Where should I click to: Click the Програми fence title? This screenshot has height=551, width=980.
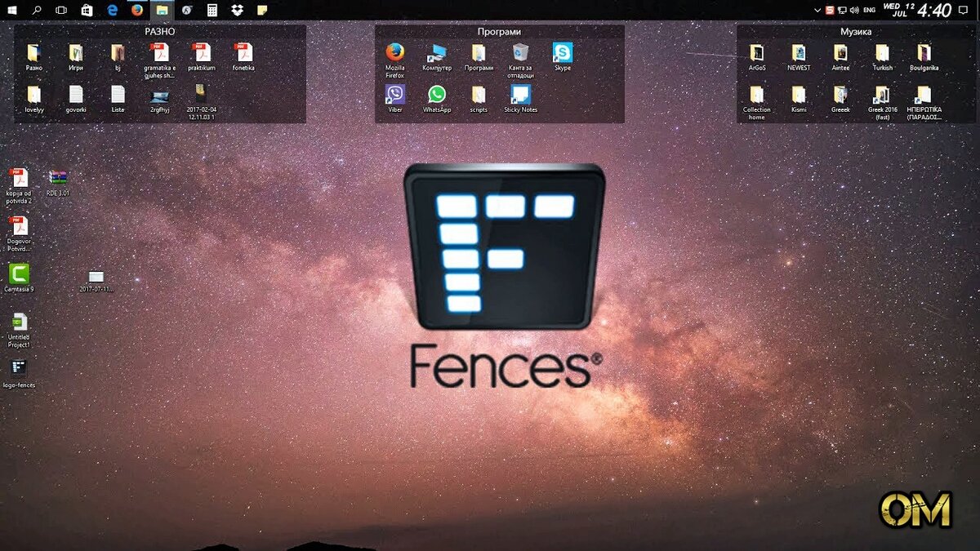[499, 31]
